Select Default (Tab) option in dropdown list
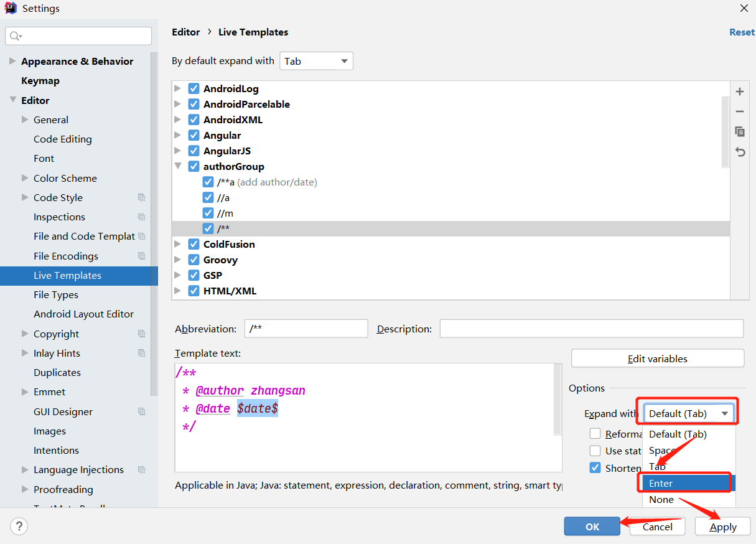The height and width of the screenshot is (544, 756). [x=688, y=434]
